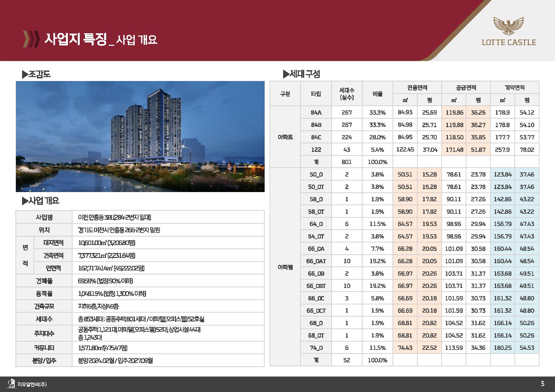555x392 pixels.
Task: Click the 68_O type cell
Action: tap(316, 323)
